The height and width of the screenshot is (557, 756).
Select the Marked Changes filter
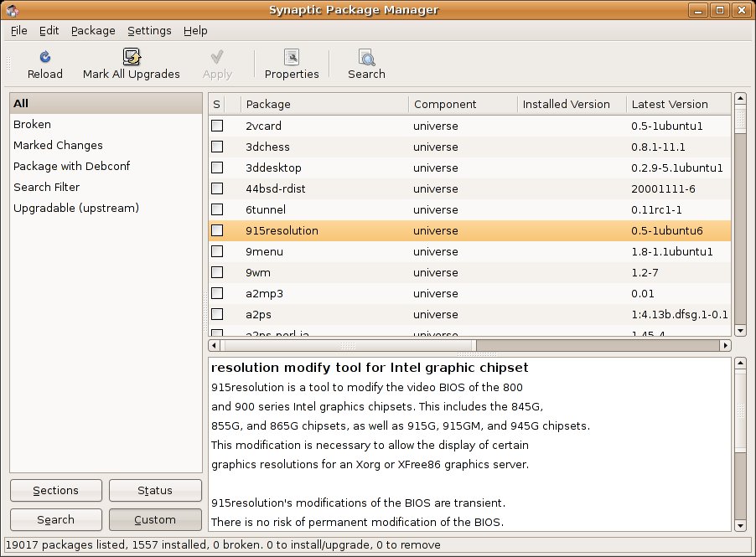point(106,145)
